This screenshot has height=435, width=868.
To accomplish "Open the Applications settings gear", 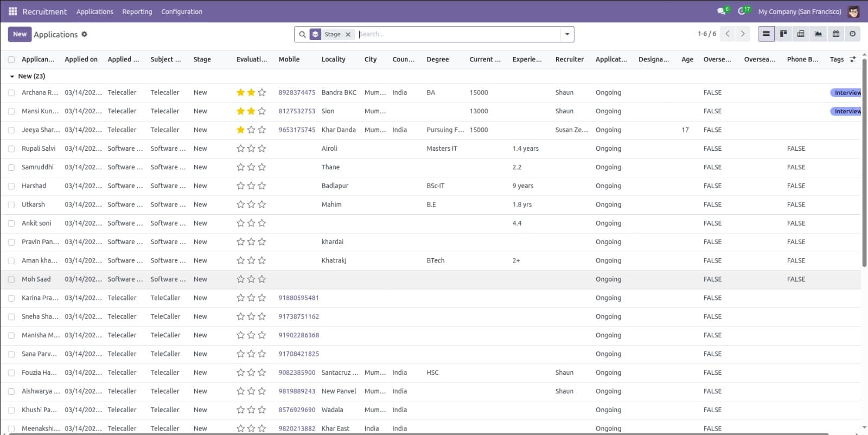I will tap(84, 34).
